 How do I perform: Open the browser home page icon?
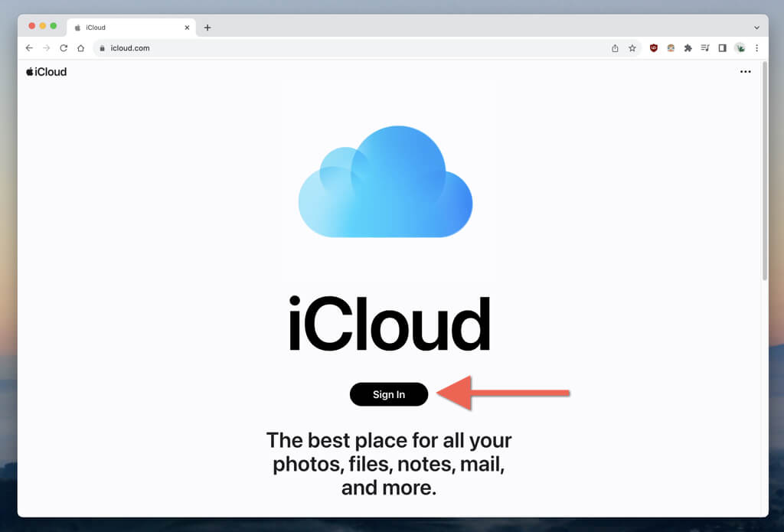[x=81, y=48]
